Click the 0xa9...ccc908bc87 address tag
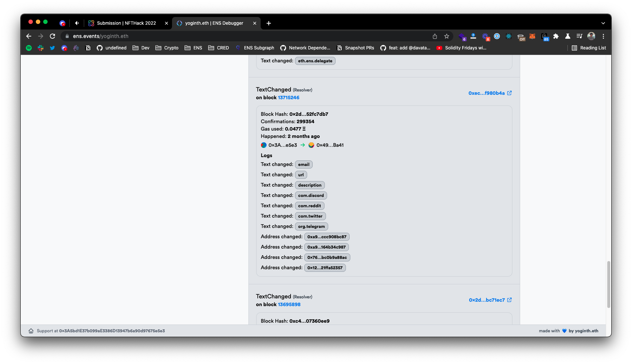The width and height of the screenshot is (632, 364). click(327, 237)
